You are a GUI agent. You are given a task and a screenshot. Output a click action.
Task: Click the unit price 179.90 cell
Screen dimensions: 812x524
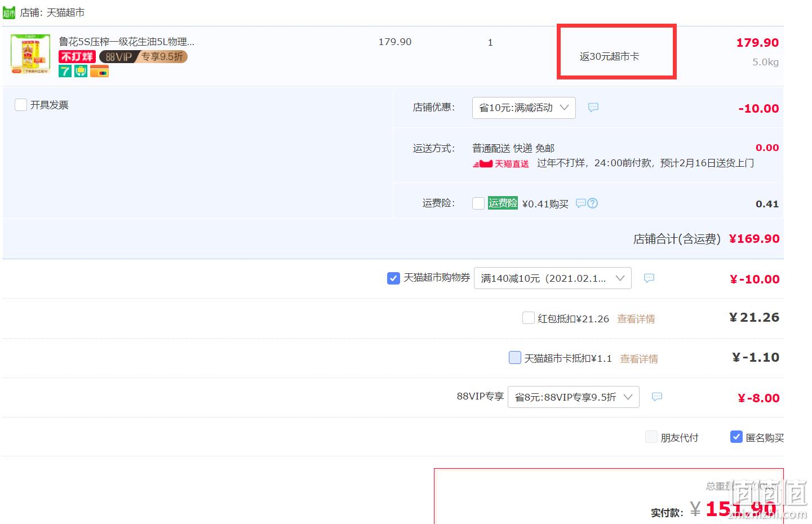[x=395, y=42]
